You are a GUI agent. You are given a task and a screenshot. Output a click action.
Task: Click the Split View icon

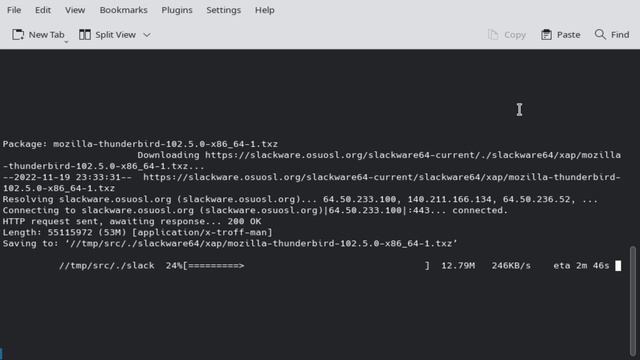[85, 35]
